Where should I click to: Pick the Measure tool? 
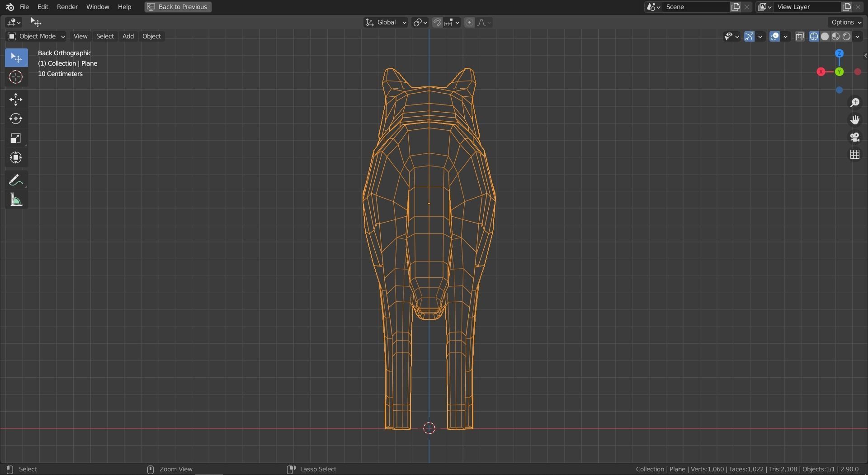(x=16, y=200)
